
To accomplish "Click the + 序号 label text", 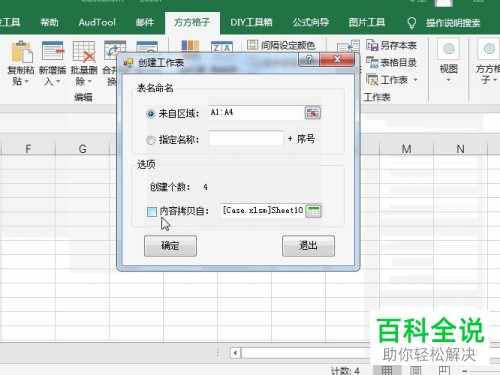I will click(x=301, y=139).
